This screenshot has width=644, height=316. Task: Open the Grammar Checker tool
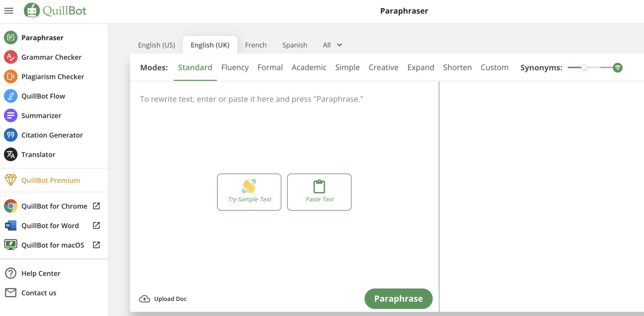[51, 57]
